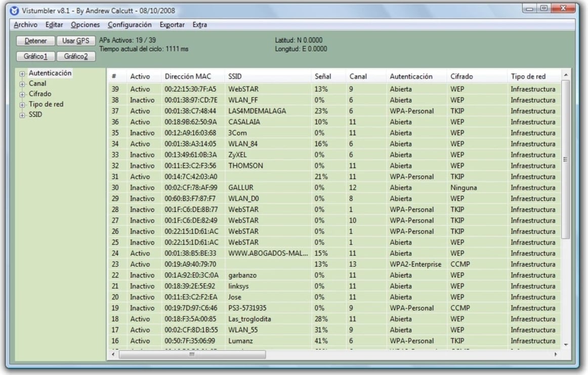Select the THOMSON network row
The height and width of the screenshot is (375, 588).
click(334, 166)
